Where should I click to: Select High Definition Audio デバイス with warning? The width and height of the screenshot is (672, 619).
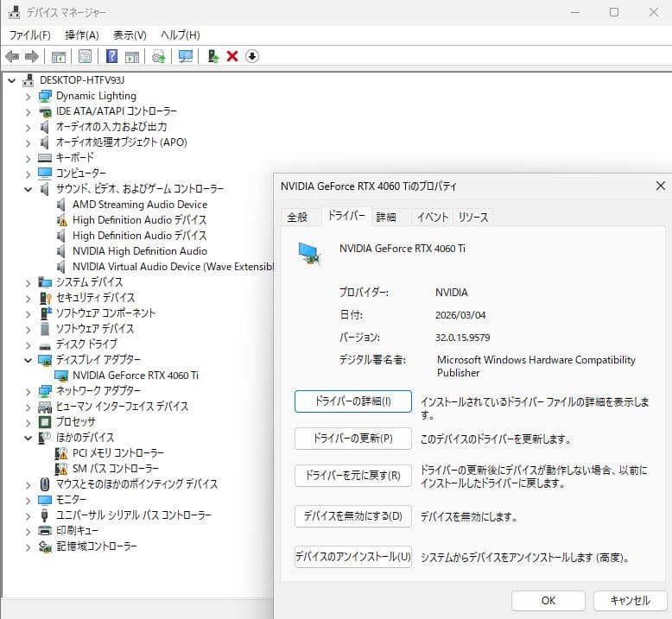click(x=139, y=220)
